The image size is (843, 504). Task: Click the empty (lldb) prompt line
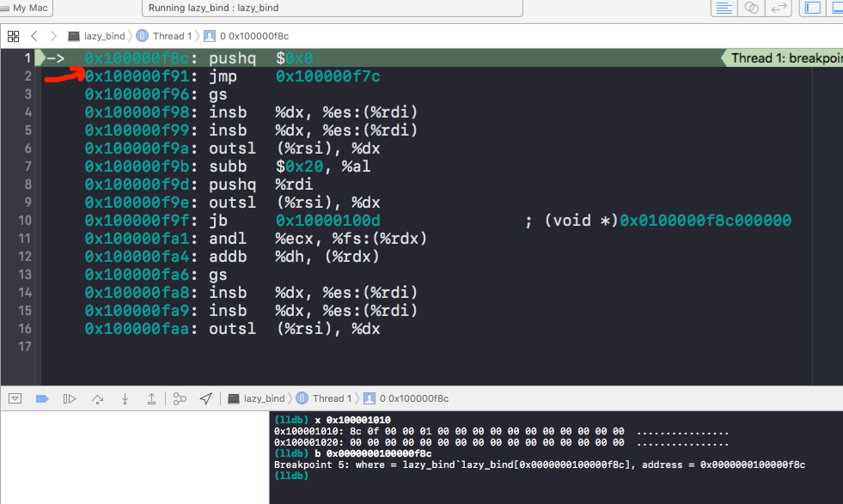click(x=291, y=476)
